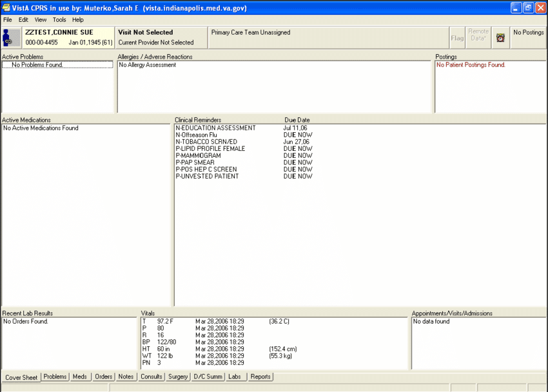
Task: Restore down the CPRS window
Action: [x=529, y=8]
